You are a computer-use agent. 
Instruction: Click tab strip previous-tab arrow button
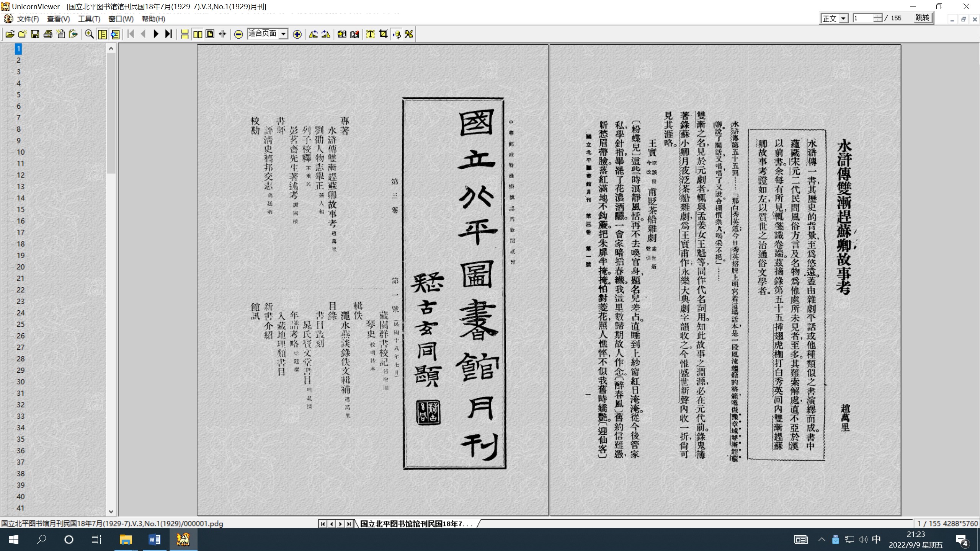[x=332, y=524]
